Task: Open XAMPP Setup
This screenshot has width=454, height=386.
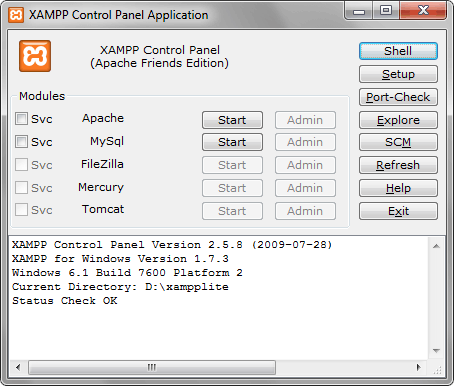Action: [398, 74]
